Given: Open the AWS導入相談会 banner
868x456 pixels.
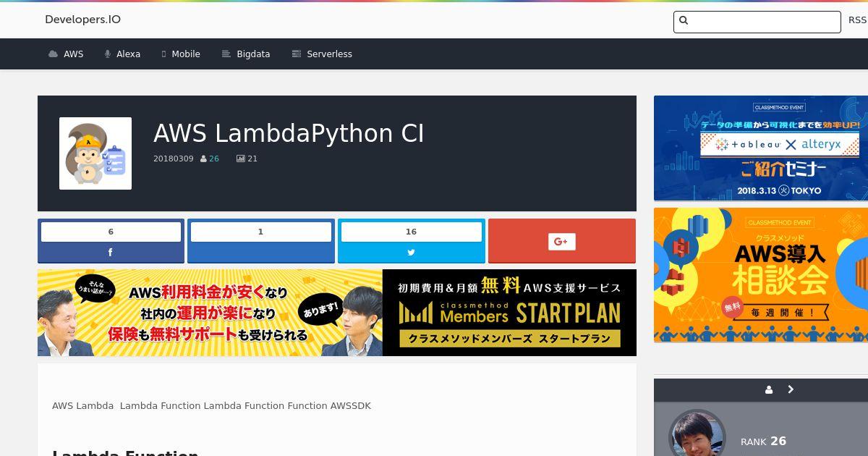Looking at the screenshot, I should click(761, 275).
